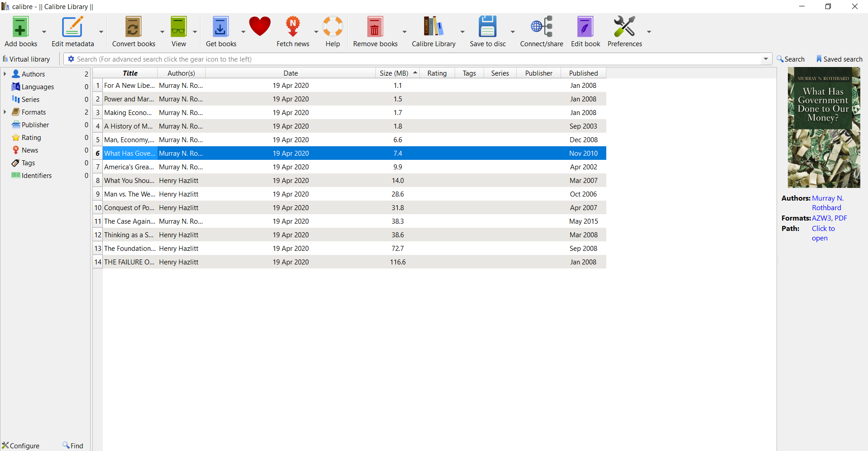Open the Calibre Library switcher icon
Viewport: 868px width, 451px height.
(x=433, y=27)
